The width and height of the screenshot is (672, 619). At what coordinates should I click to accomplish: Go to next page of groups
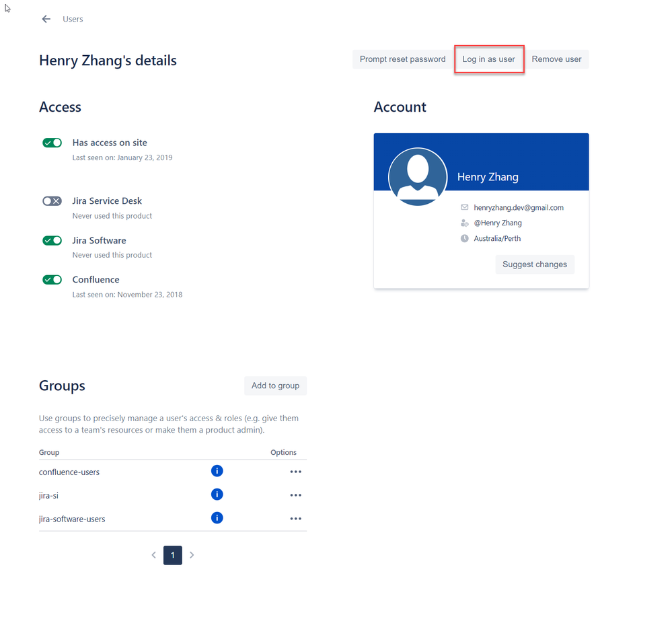(192, 555)
